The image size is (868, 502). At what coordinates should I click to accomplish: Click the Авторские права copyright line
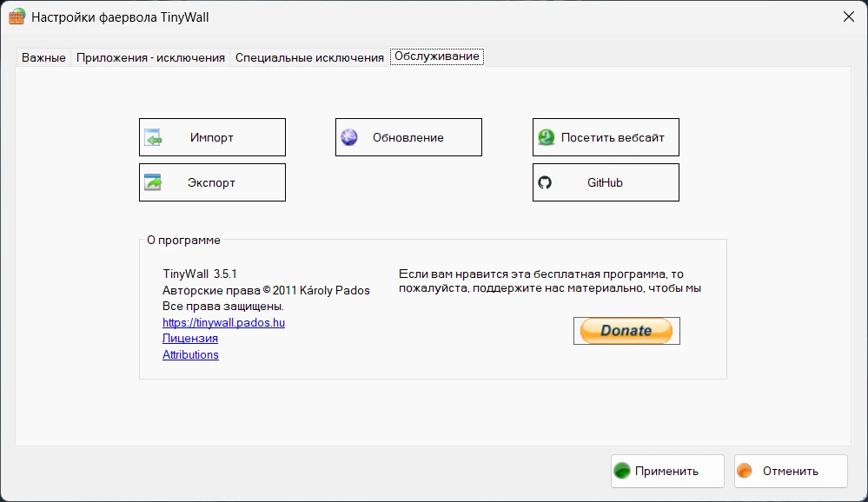click(x=266, y=291)
